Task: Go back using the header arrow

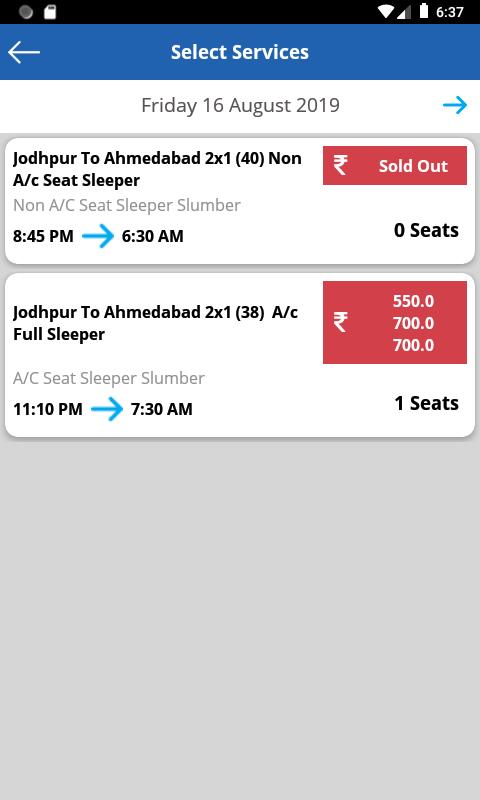Action: coord(24,52)
